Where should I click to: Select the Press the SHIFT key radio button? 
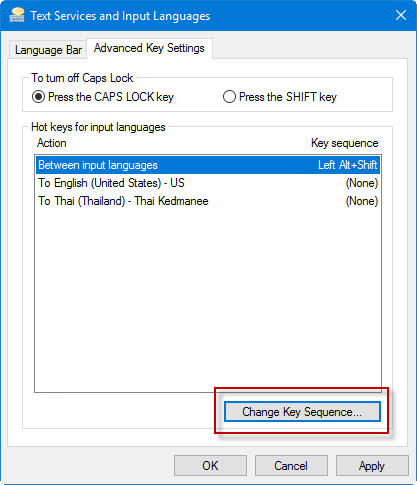[280, 97]
